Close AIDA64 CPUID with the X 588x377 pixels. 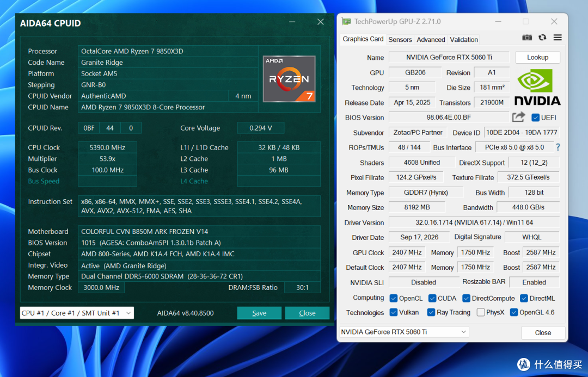click(x=320, y=22)
